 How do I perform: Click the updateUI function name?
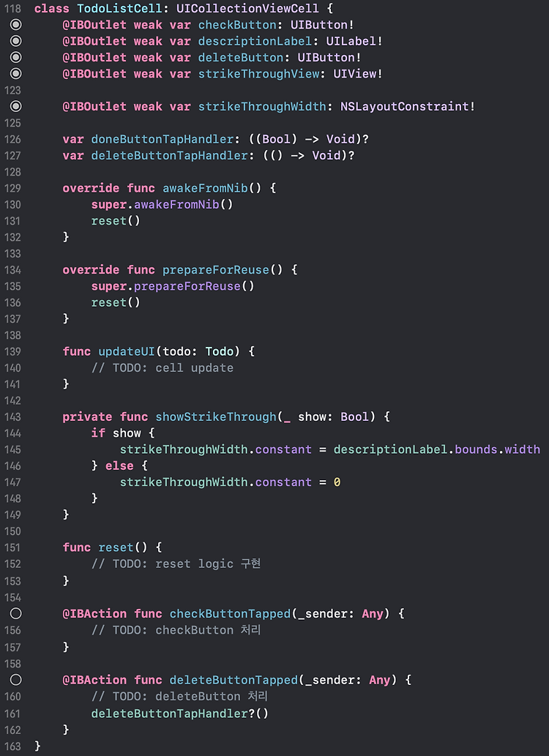(127, 351)
